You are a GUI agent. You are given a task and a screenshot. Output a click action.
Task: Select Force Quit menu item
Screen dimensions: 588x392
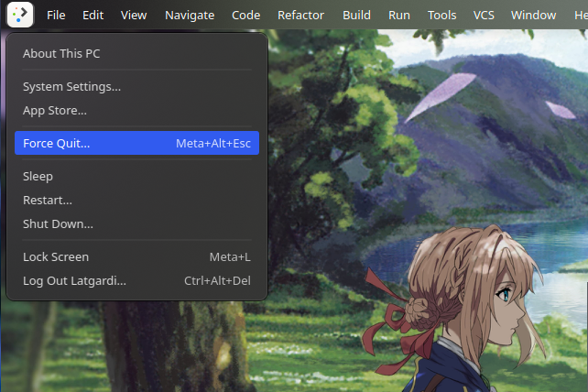(x=136, y=143)
